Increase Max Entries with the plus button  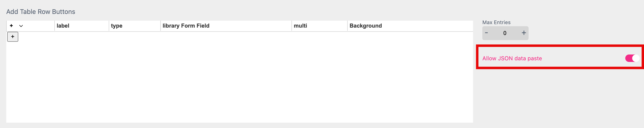click(x=524, y=33)
